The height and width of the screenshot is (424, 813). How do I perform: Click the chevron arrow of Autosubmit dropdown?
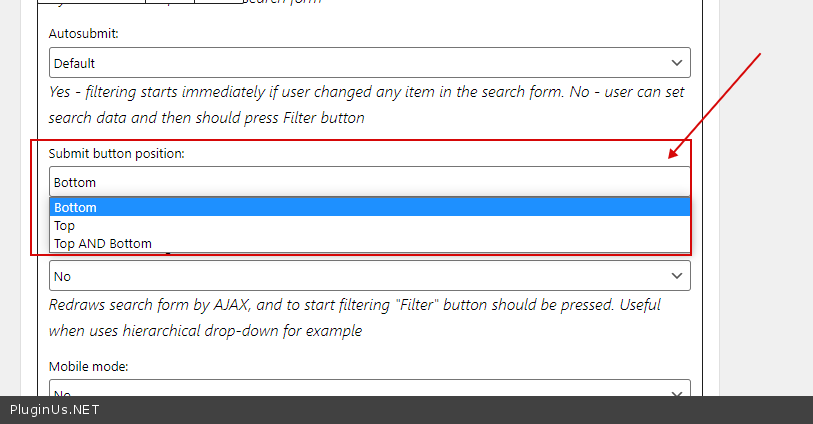point(678,63)
